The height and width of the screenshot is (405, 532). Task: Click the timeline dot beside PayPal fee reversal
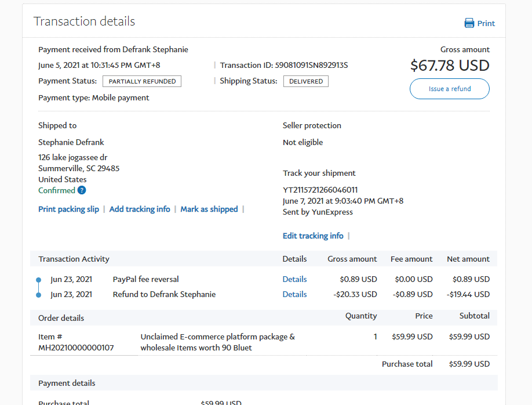pyautogui.click(x=39, y=280)
